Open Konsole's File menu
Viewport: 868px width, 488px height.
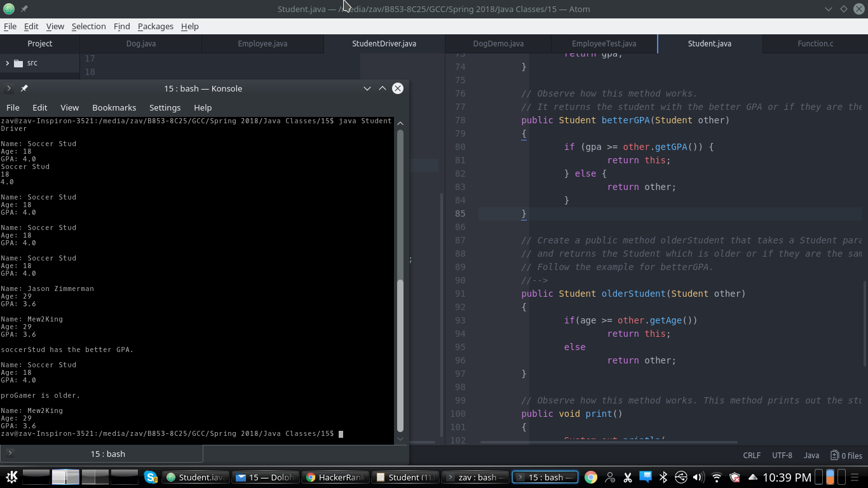tap(13, 107)
